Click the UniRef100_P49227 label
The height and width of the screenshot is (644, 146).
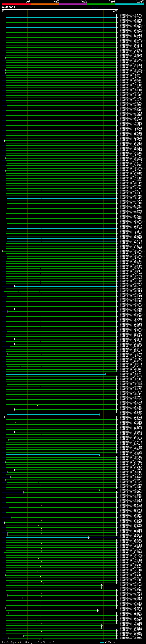131,326
